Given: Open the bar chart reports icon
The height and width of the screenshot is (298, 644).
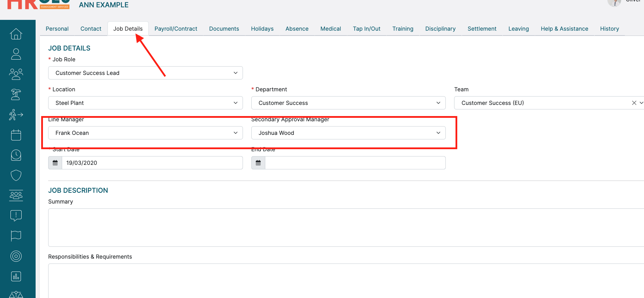Looking at the screenshot, I should [x=16, y=276].
